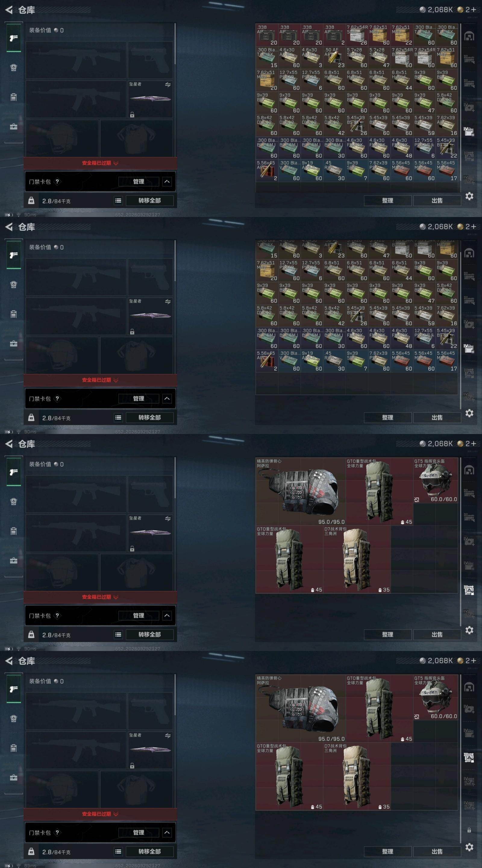Select highlighted III gear box icon in third screenshot
The width and height of the screenshot is (482, 868).
pos(469,590)
